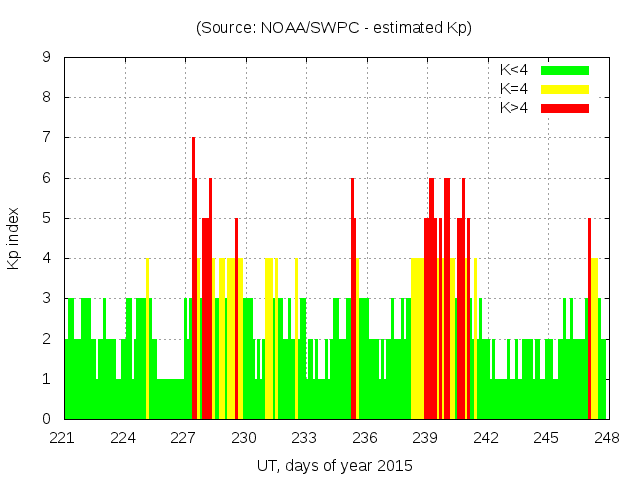Click the y-axis tick label 5
Screen dimensions: 640x480
(46, 218)
